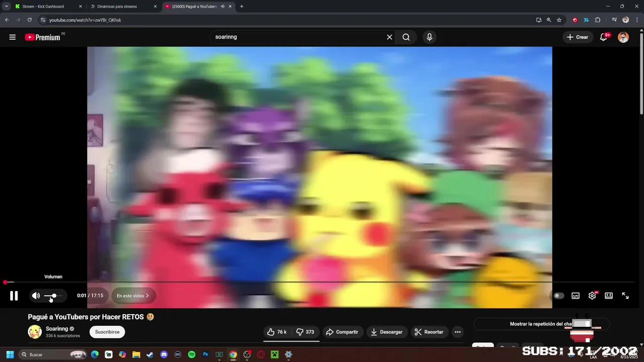Open the tab search dropdown
The image size is (644, 362).
(x=7, y=7)
